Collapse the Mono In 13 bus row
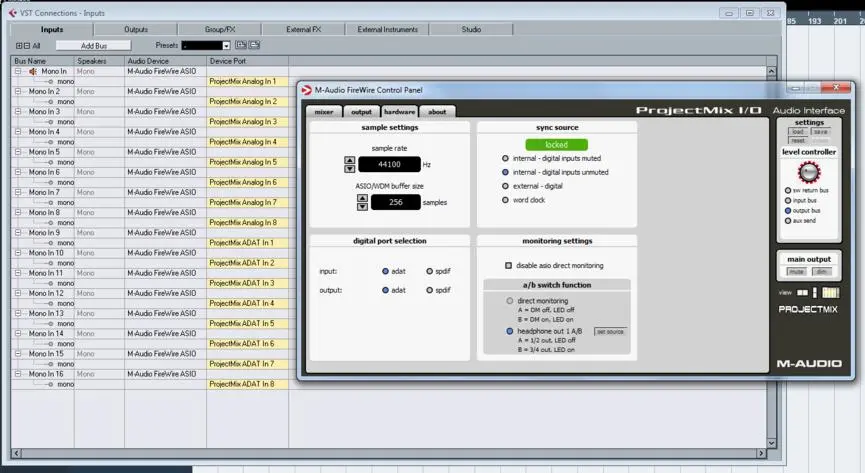 18,313
